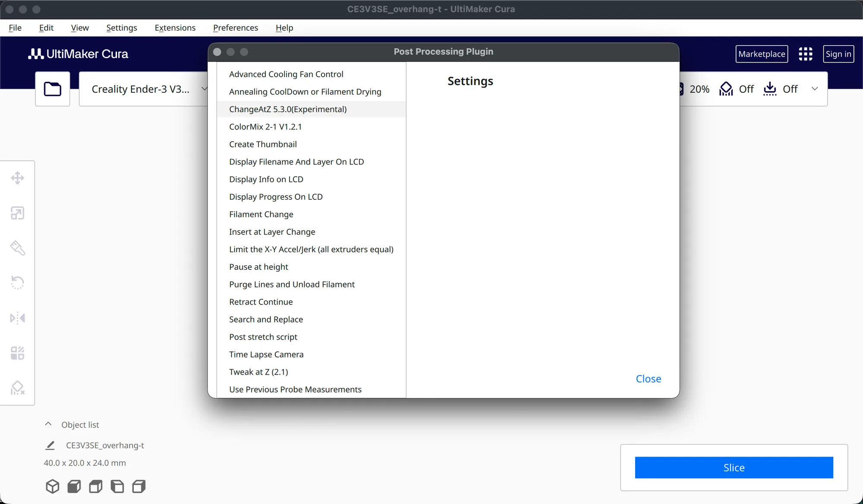This screenshot has height=504, width=863.
Task: Choose Retract Continue script
Action: tap(311, 302)
